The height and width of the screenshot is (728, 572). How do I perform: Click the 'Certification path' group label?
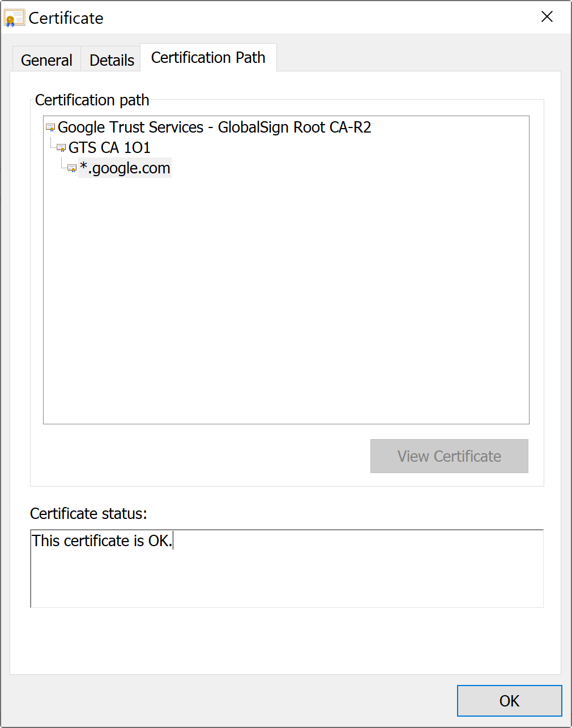[x=92, y=100]
